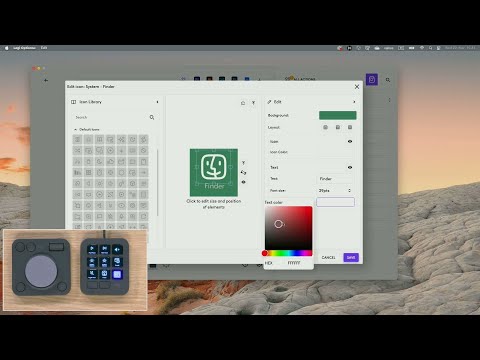
Task: Open the three-dot menu in background window
Action: [x=389, y=100]
